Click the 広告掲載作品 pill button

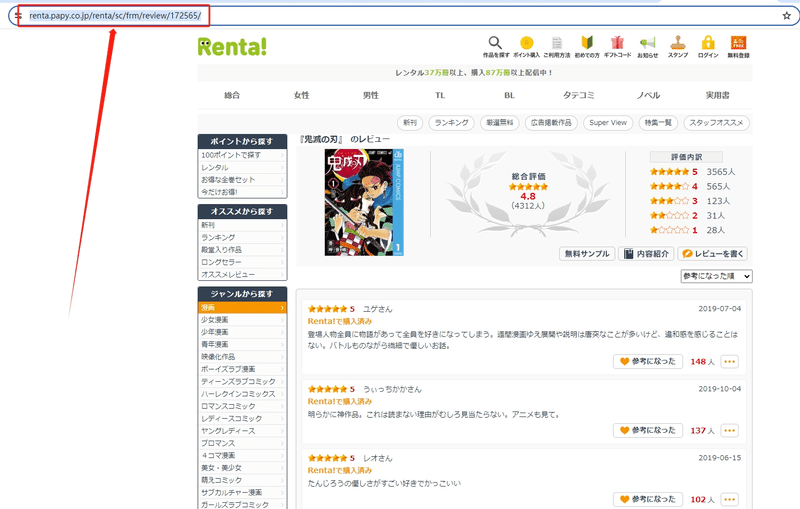click(x=551, y=123)
